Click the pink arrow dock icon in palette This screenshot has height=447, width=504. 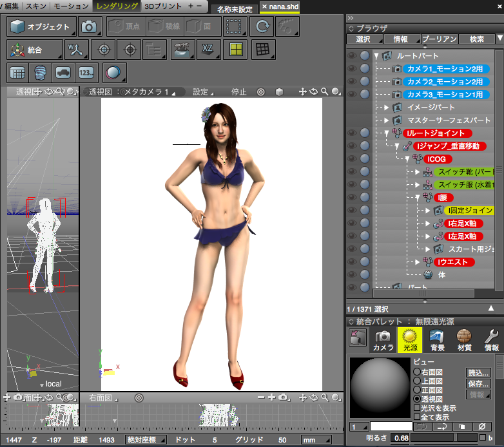pos(358,338)
